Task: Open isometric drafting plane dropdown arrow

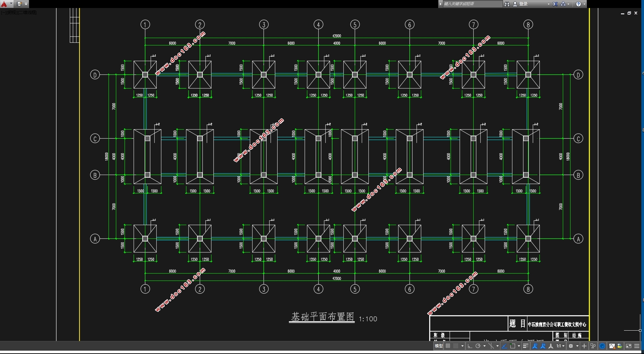Action: tap(497, 346)
